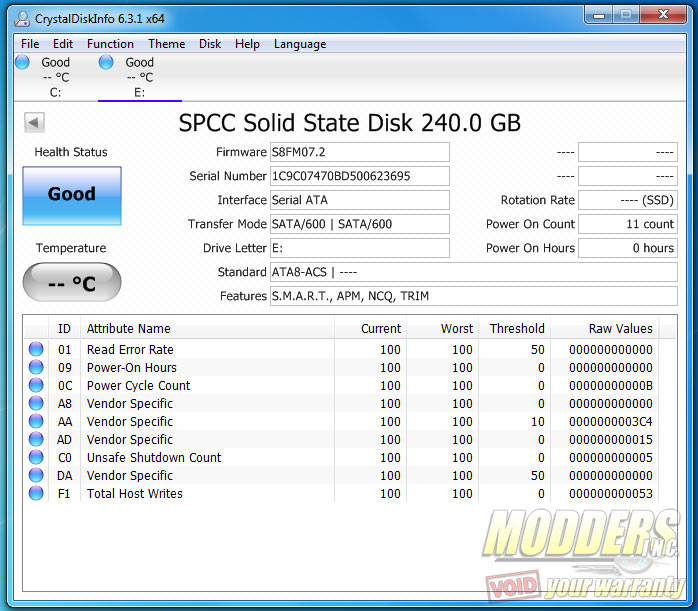Open the Disk menu
This screenshot has height=611, width=698.
(x=210, y=44)
